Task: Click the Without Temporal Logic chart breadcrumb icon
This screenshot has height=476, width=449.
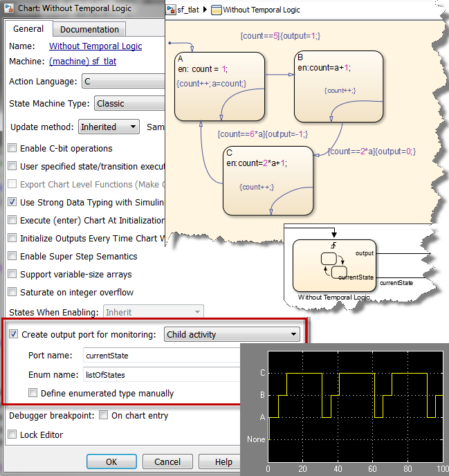Action: [x=217, y=10]
